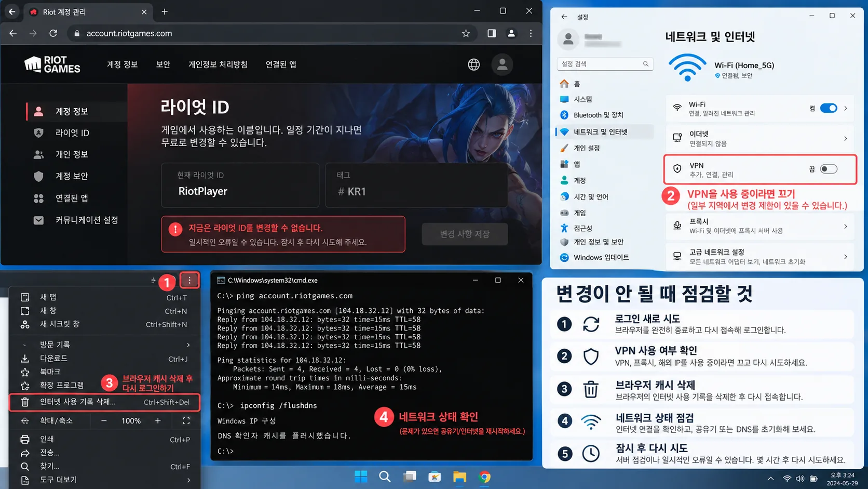Click the Riot Games logo
Screen dimensions: 868x489
click(x=52, y=64)
